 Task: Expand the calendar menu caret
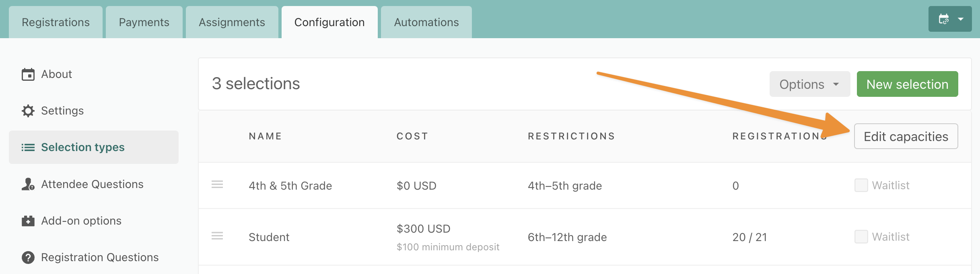pos(961,19)
